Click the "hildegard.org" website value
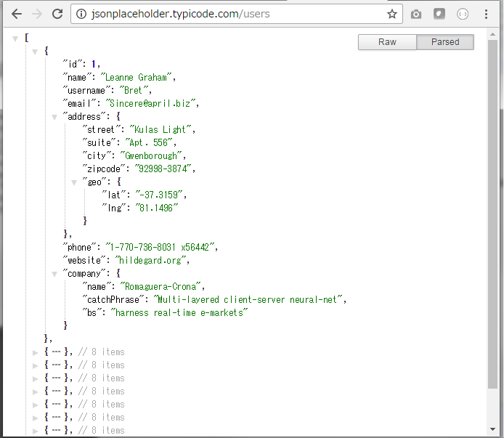 tap(150, 261)
